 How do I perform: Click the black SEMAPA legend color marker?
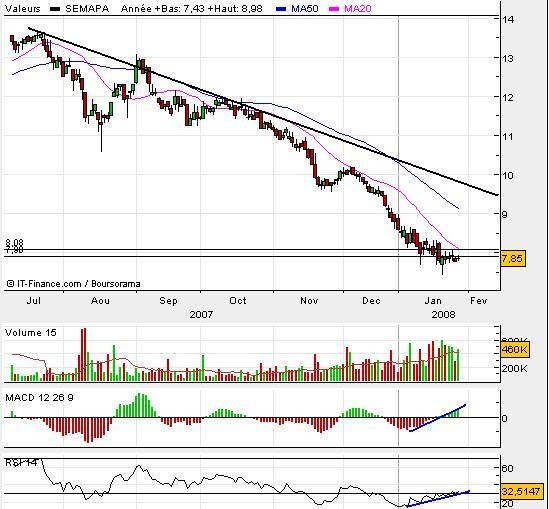point(55,9)
